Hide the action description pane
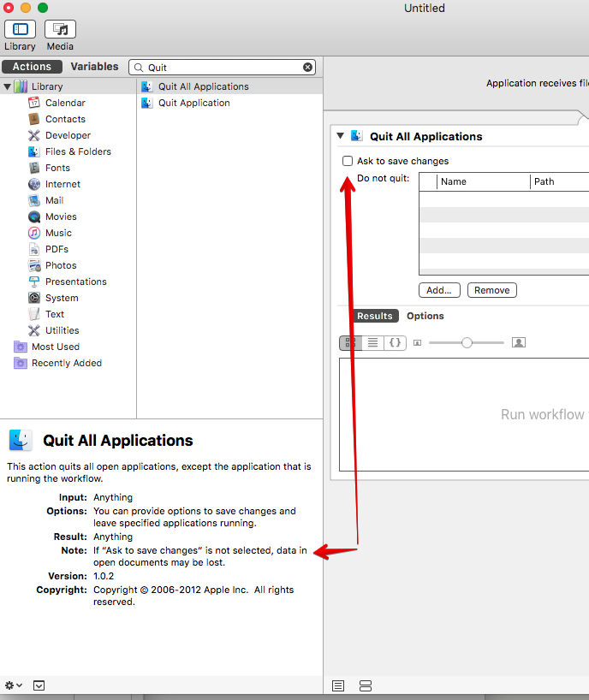The image size is (589, 700). [x=39, y=685]
